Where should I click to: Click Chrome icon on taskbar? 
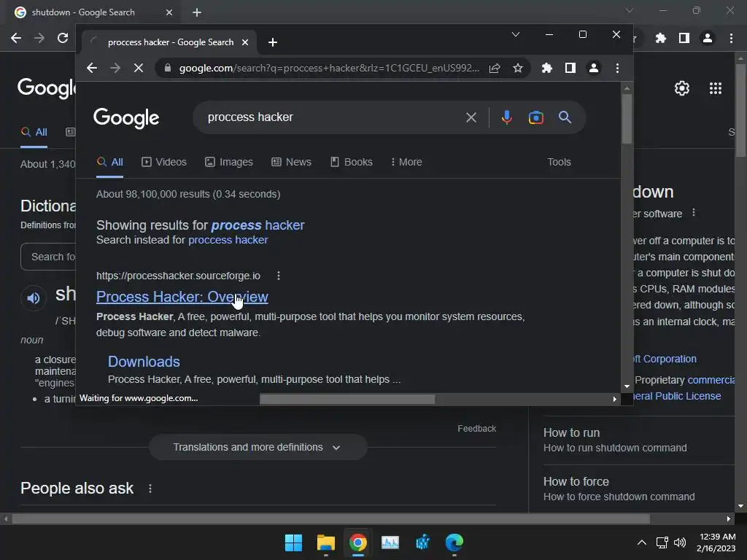[357, 542]
